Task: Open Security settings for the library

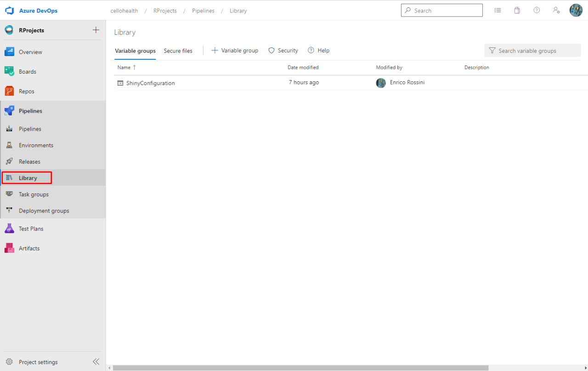Action: [x=283, y=50]
